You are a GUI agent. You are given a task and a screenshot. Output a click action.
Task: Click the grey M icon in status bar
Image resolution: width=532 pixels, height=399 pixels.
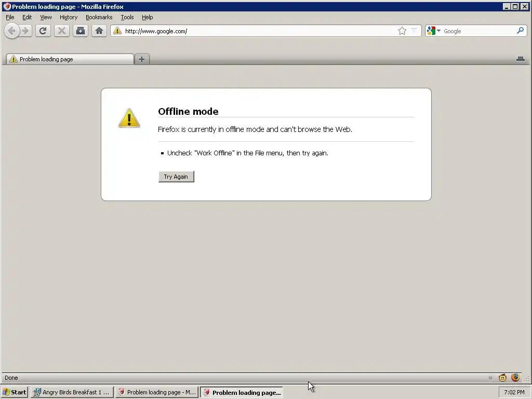(490, 378)
